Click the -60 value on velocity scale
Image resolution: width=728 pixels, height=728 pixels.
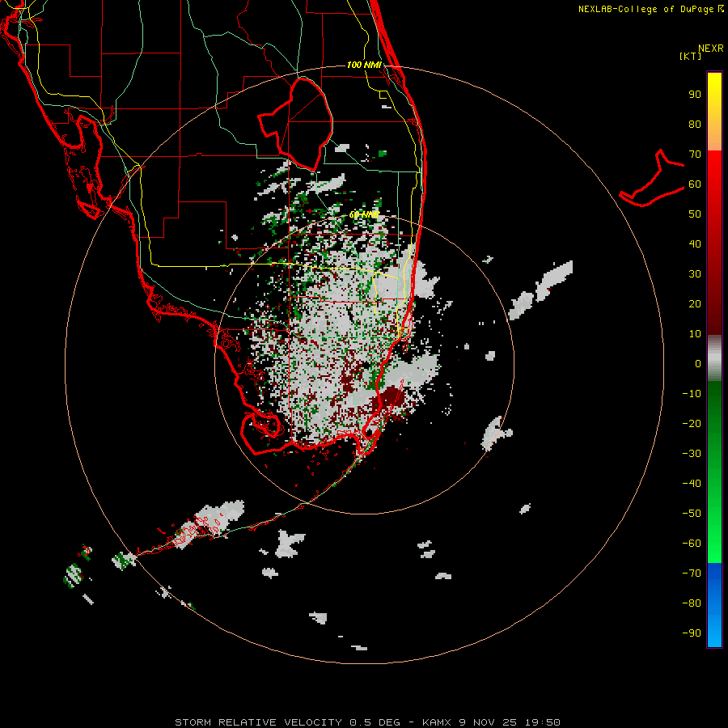[x=692, y=544]
